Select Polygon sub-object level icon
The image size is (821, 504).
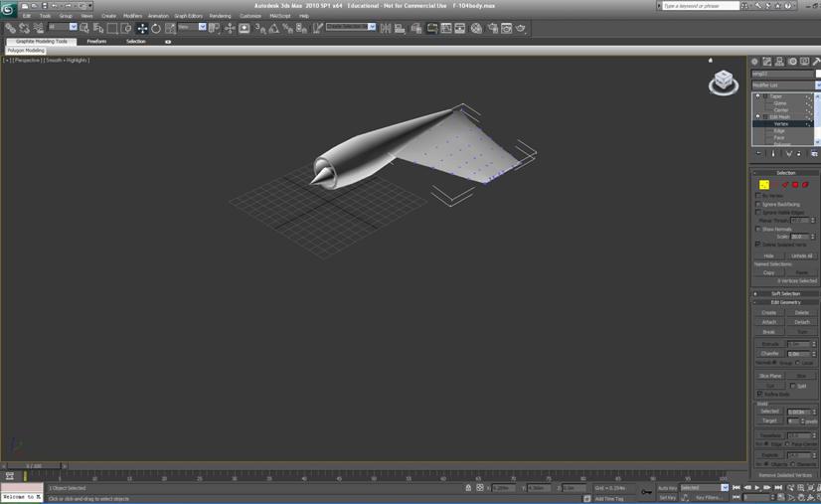795,185
